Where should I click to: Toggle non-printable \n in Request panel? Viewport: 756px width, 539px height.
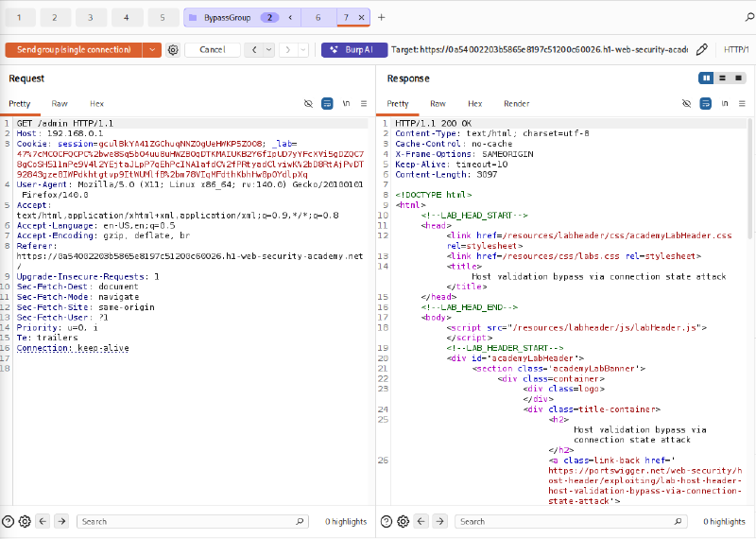pyautogui.click(x=346, y=103)
